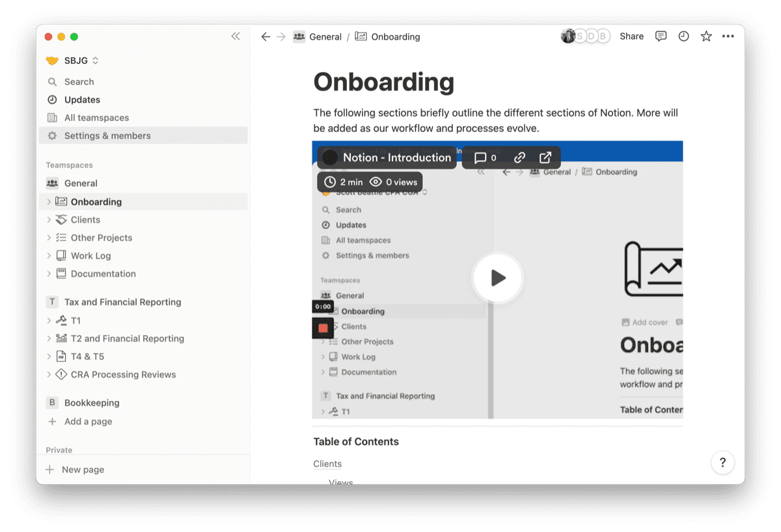Open Updates in the sidebar
Screen dimensions: 781x532
(143, 100)
